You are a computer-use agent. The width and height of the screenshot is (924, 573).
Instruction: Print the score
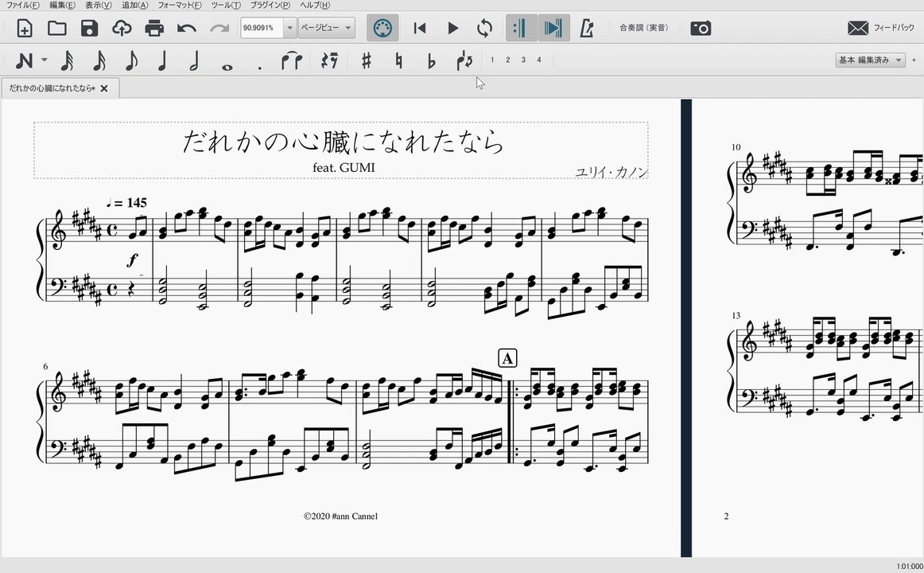(x=153, y=29)
